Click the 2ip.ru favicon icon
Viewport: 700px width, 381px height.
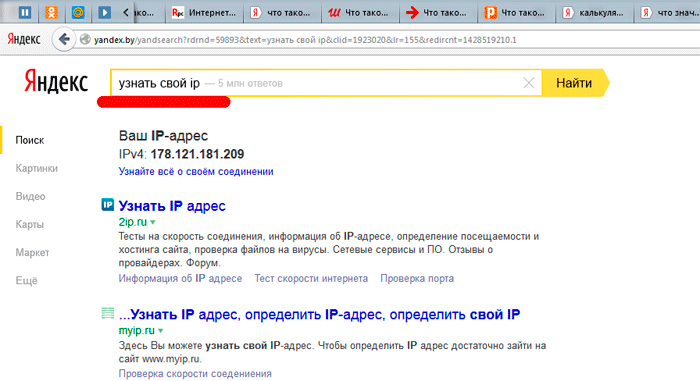coord(108,205)
